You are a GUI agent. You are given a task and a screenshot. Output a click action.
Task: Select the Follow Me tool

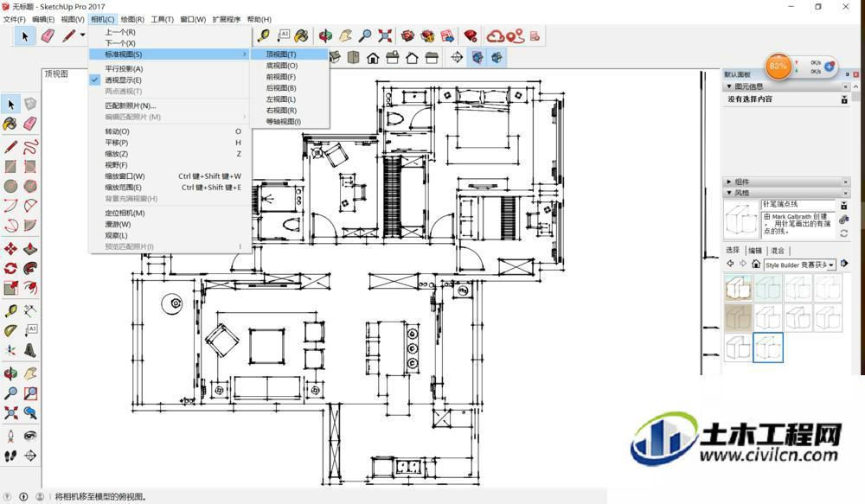tap(30, 269)
